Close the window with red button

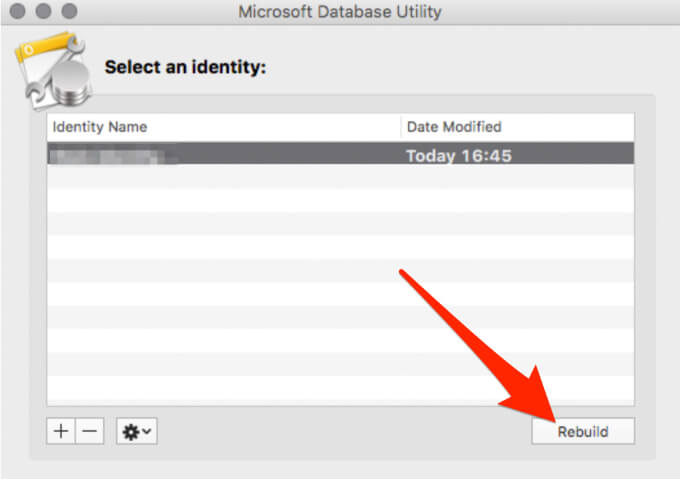[20, 12]
